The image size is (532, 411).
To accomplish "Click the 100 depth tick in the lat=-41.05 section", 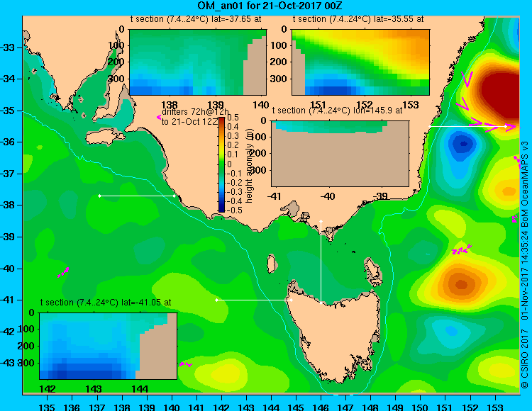I will [x=26, y=329].
